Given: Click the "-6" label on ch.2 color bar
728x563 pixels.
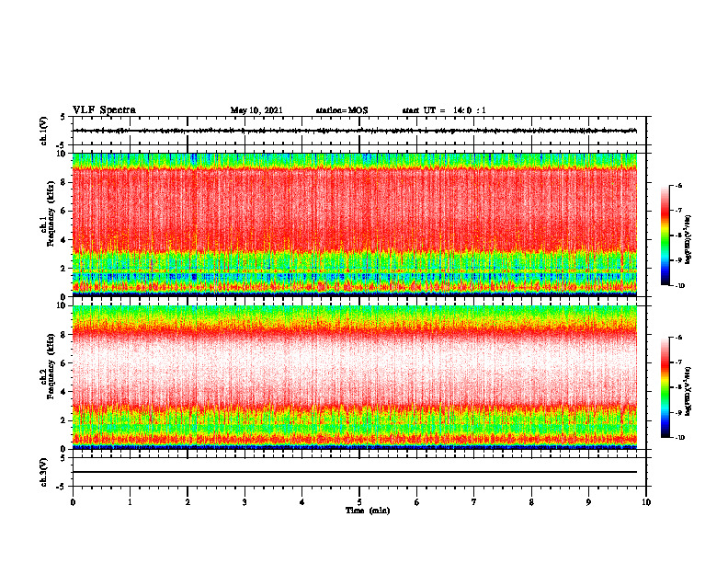Looking at the screenshot, I should 678,338.
